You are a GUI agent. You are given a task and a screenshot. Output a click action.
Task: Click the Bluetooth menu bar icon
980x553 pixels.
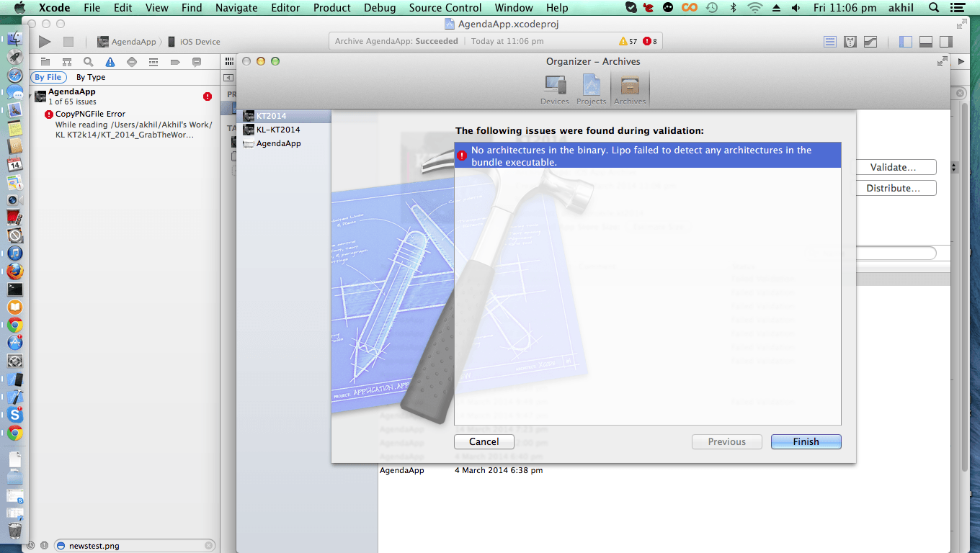(x=734, y=8)
